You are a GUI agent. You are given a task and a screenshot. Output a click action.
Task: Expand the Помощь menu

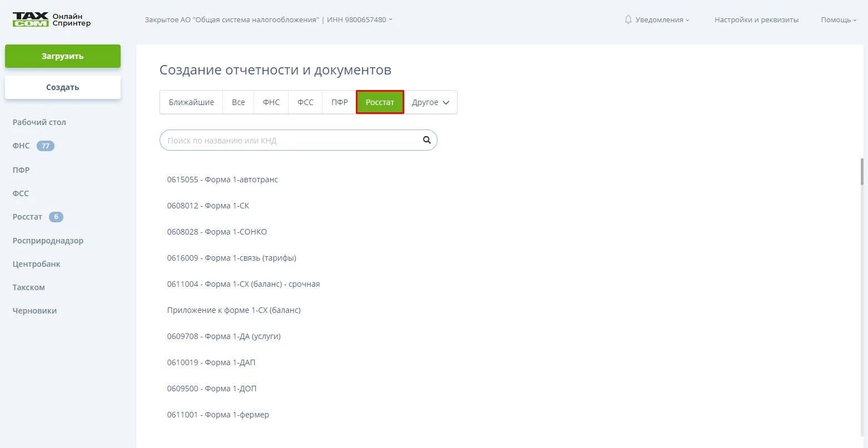pos(839,19)
